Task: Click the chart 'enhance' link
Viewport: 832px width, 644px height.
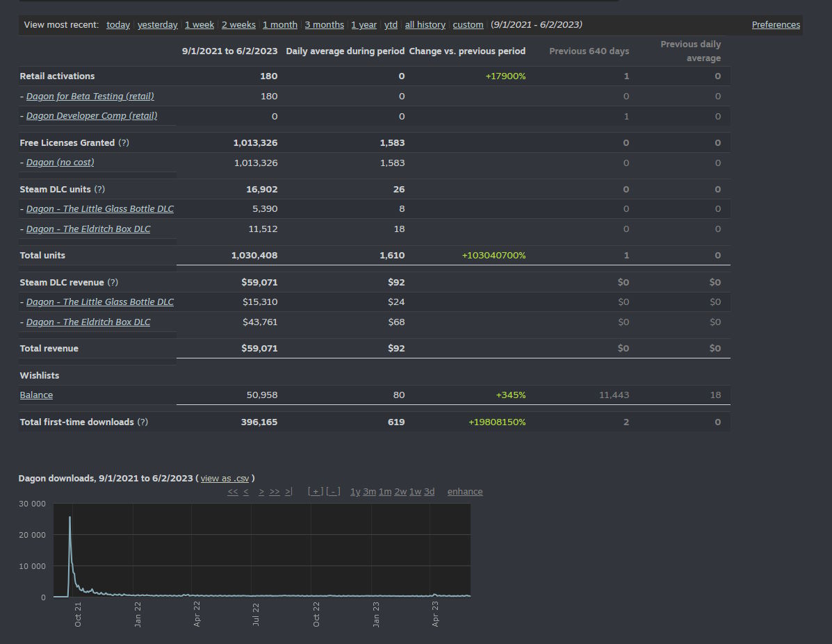Action: click(x=465, y=492)
